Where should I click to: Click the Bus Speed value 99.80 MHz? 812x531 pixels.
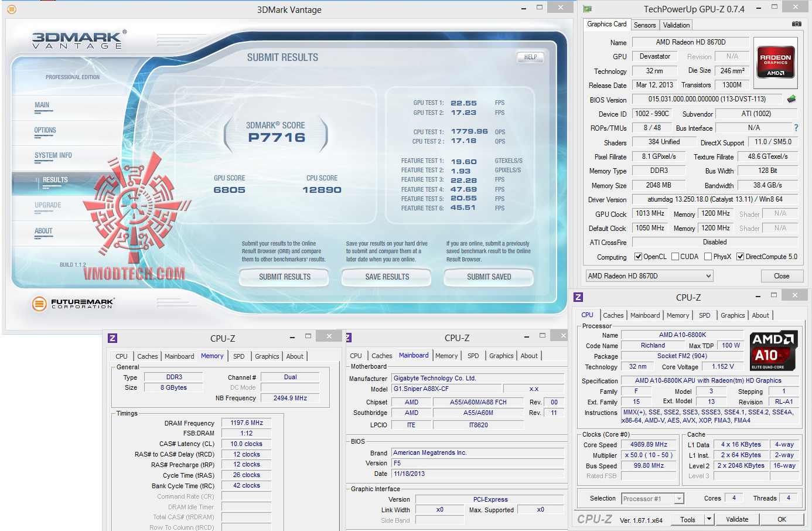[649, 465]
